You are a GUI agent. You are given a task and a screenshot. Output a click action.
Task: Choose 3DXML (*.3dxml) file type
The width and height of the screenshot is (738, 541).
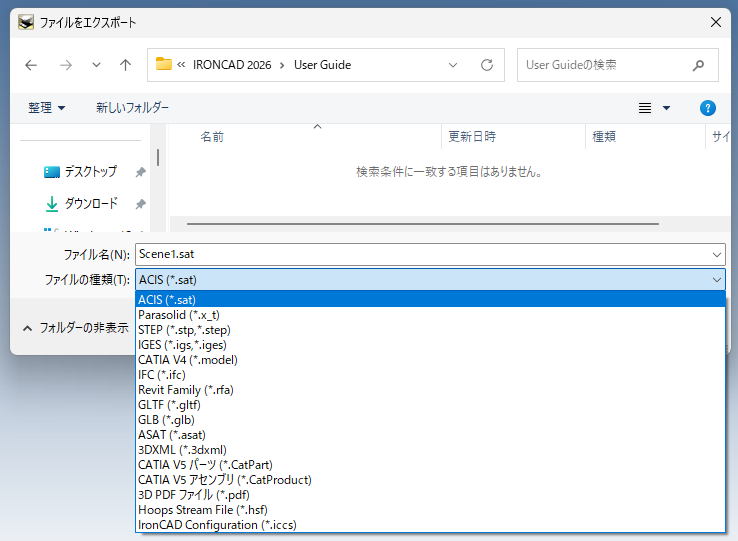click(430, 450)
